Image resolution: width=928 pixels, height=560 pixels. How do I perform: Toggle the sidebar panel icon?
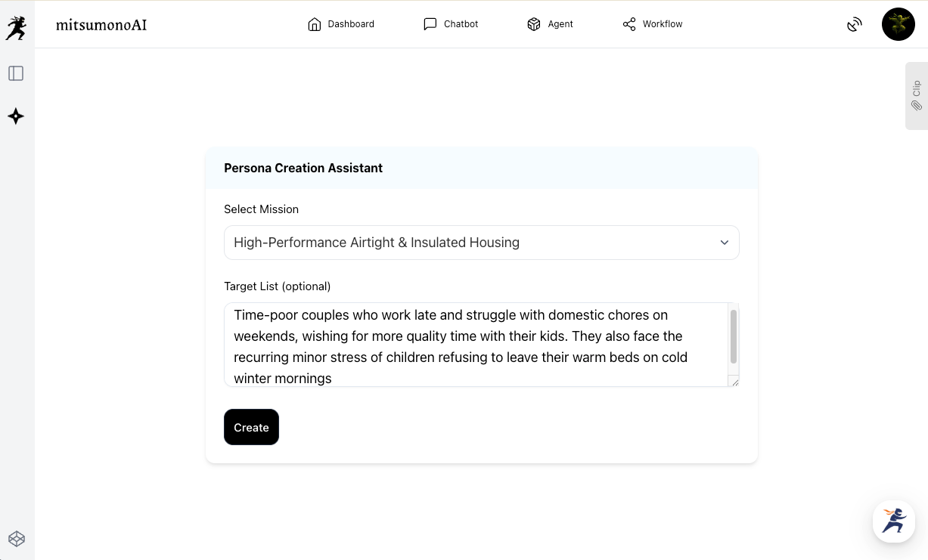point(16,73)
